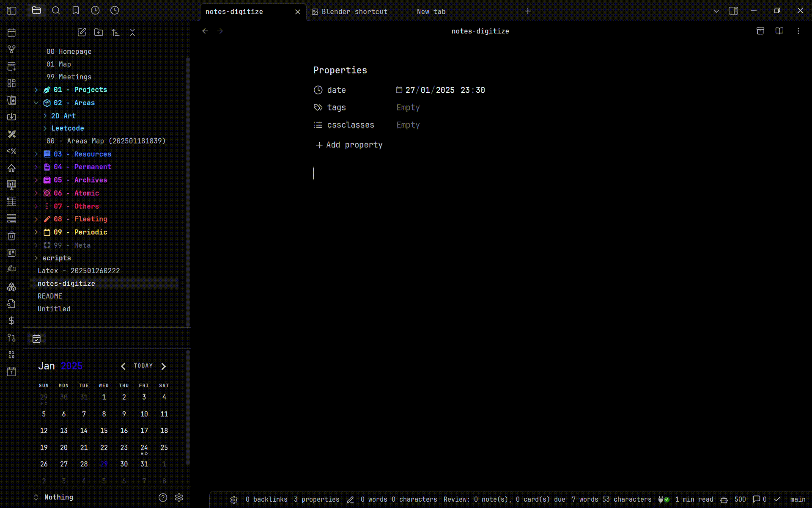Click the empty tags property field

(408, 108)
